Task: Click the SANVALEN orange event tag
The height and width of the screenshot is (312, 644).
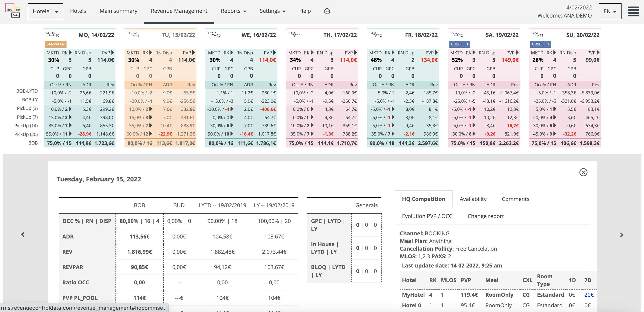Action: tap(56, 44)
